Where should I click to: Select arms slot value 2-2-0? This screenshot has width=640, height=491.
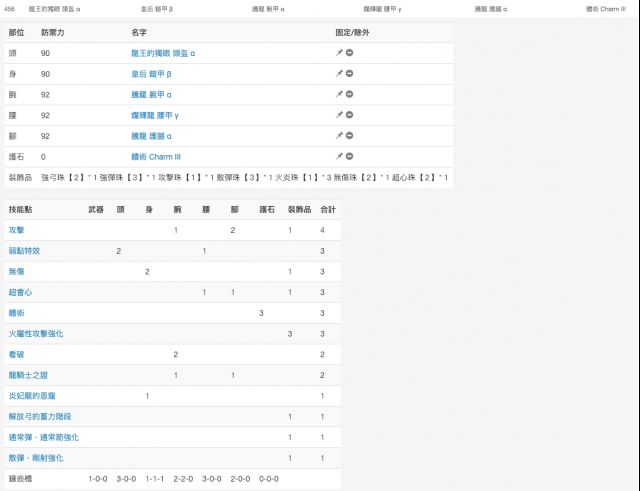[x=183, y=479]
